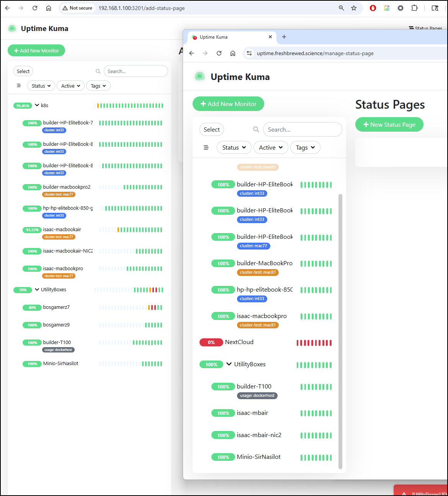
Task: Open site info icon beside uptime.freshbrewed.science URL
Action: coord(249,53)
